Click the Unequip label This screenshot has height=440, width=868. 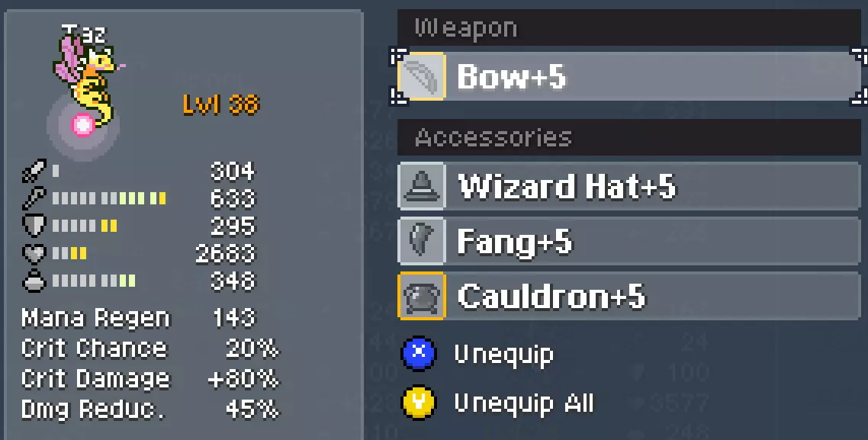coord(503,355)
